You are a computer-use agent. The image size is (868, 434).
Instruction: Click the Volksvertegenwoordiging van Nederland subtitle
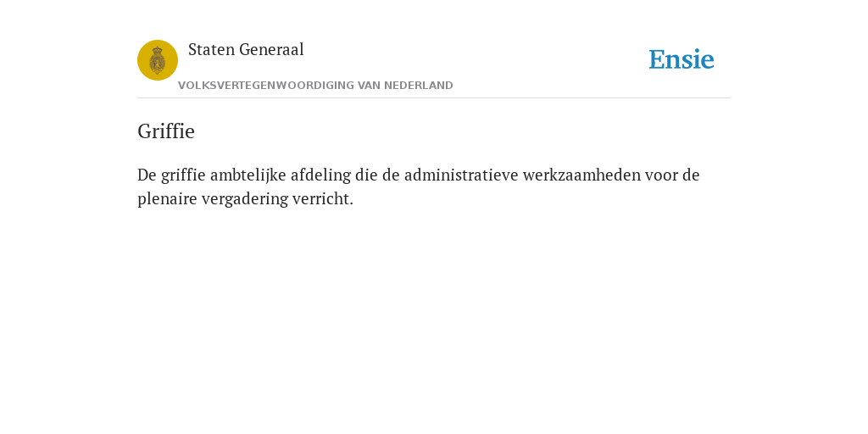tap(315, 86)
